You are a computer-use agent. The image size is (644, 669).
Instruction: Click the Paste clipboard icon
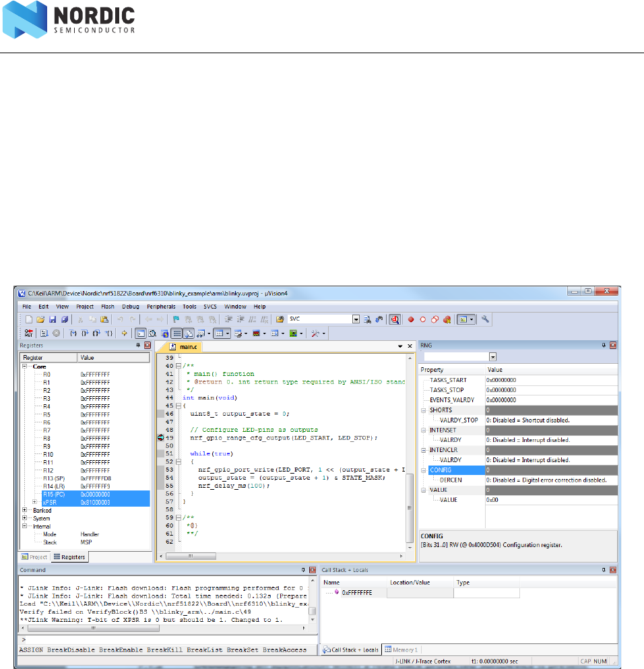point(104,319)
